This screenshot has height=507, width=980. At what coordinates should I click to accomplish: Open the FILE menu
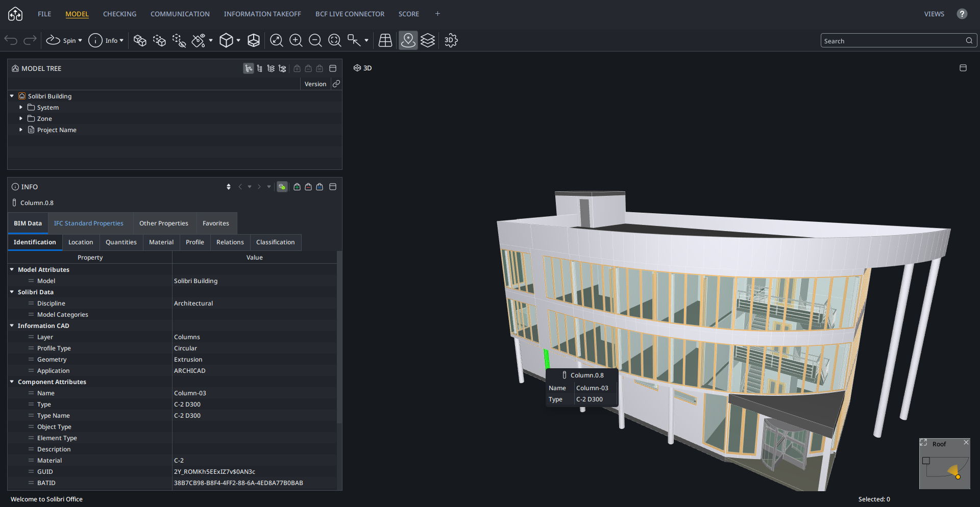pyautogui.click(x=44, y=14)
